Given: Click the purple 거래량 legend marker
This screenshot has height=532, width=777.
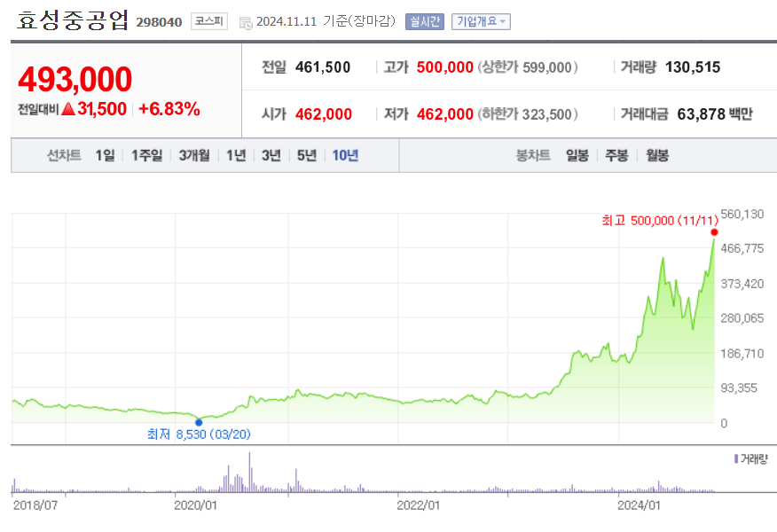Looking at the screenshot, I should pos(736,458).
